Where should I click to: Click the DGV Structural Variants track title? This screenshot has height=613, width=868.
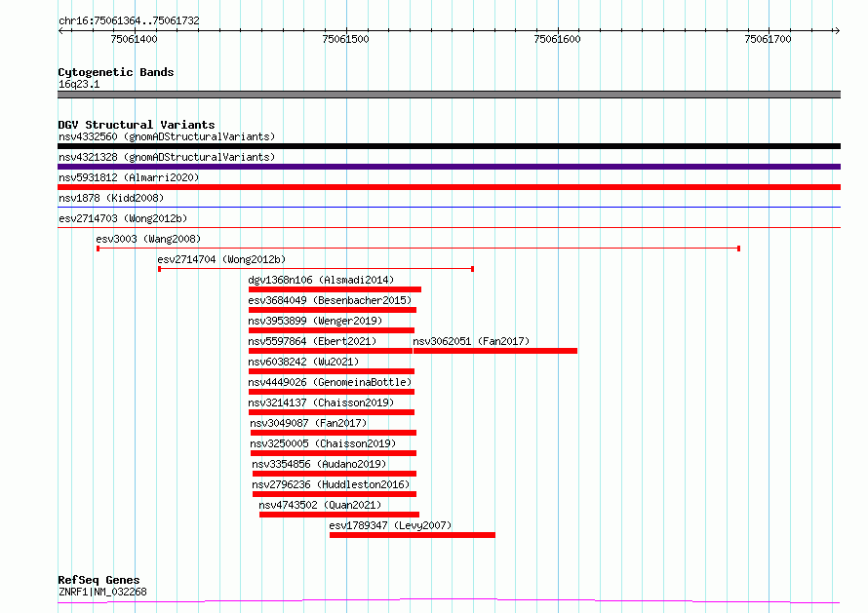coord(137,125)
